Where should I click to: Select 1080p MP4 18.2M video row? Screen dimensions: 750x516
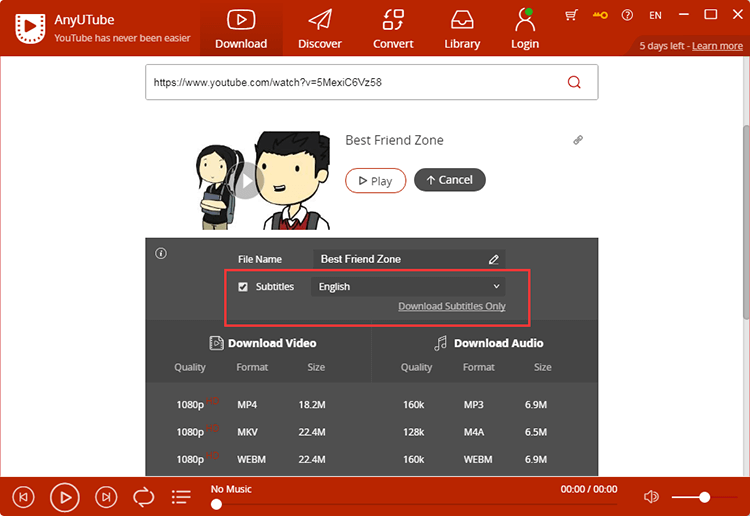[258, 405]
